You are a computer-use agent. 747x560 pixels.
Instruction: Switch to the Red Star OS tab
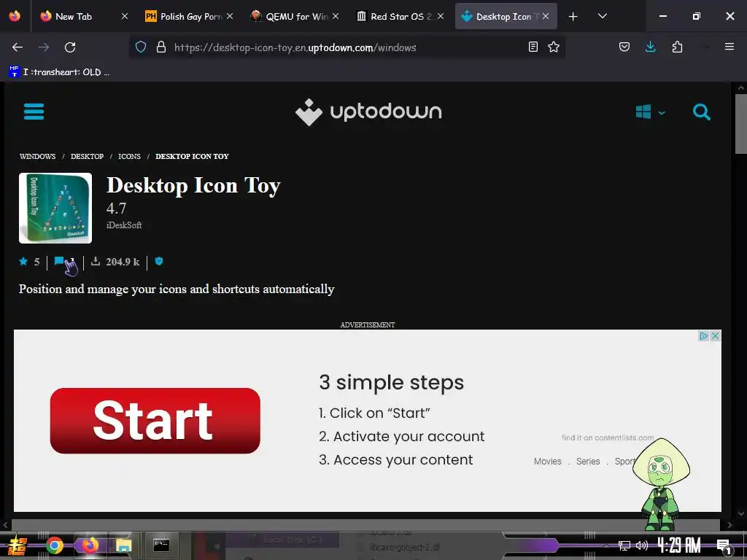pos(400,16)
